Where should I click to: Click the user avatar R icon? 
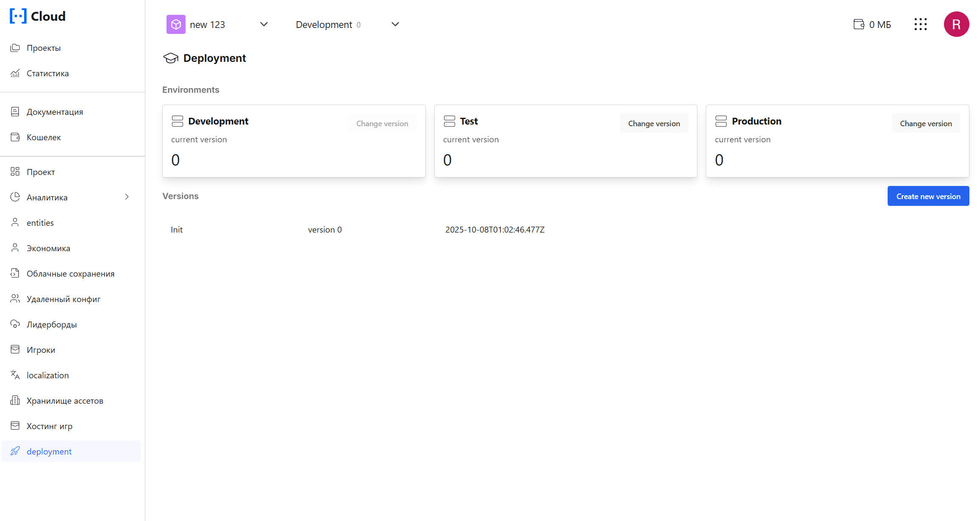956,24
